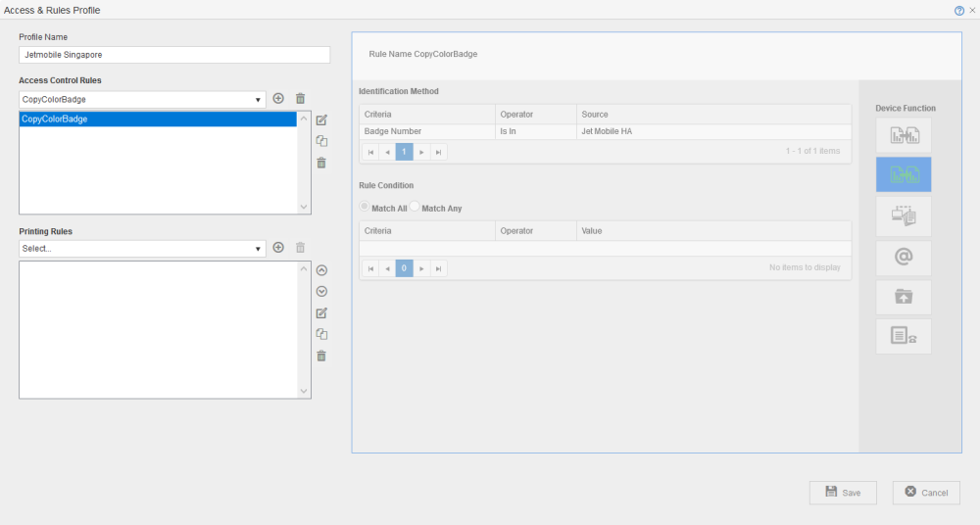Open the help icon in title bar
This screenshot has width=980, height=525.
tap(959, 10)
